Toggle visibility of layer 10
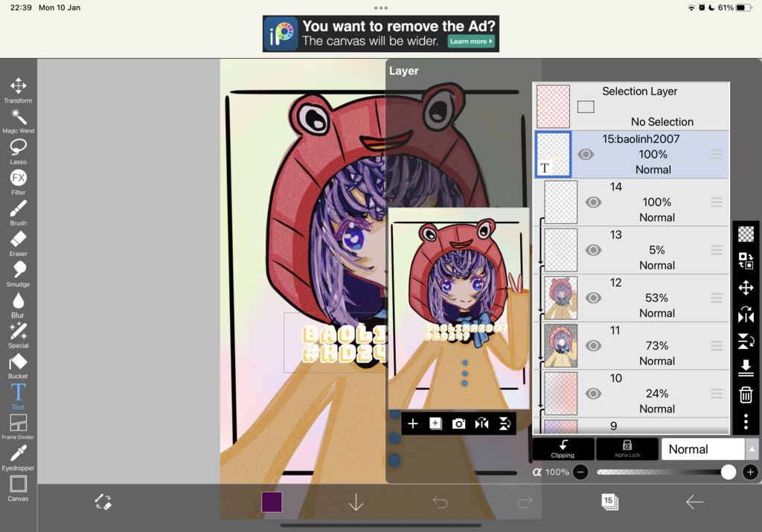Screen dimensions: 762x532 click(x=593, y=394)
